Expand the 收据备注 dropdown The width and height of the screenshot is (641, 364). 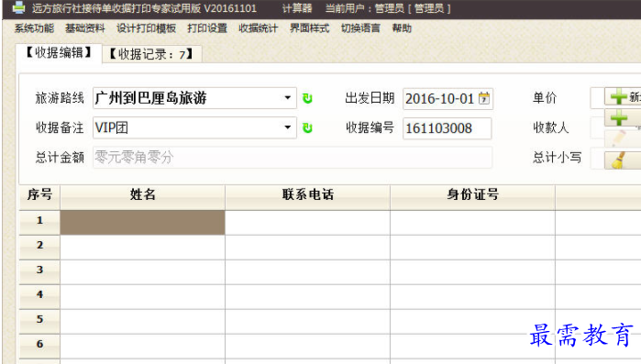288,127
